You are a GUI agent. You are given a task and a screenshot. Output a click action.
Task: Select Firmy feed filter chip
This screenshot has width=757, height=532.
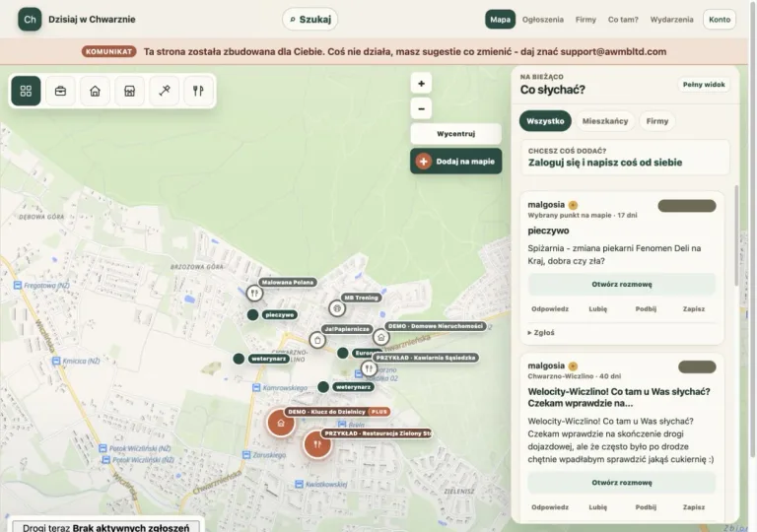tap(657, 121)
